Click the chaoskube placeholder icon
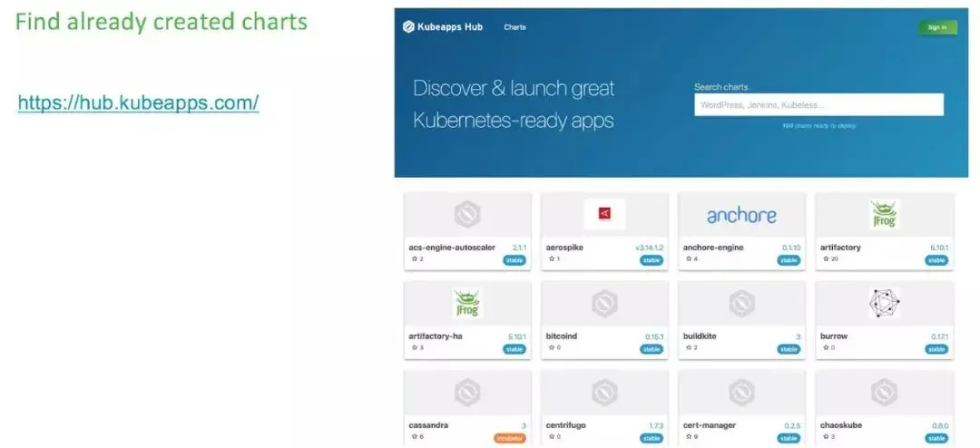 coord(884,393)
